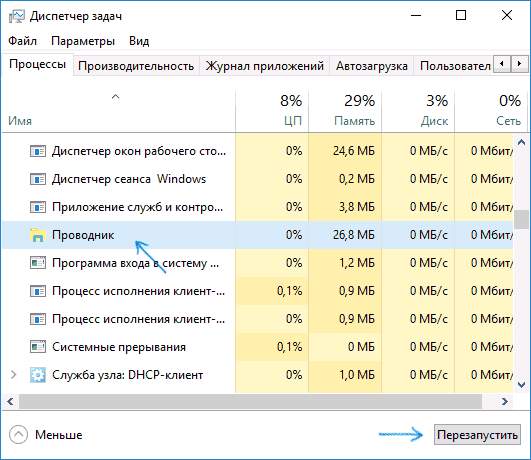This screenshot has width=531, height=460.
Task: Select the Диспетчер сеанса Windows row
Action: (x=257, y=179)
